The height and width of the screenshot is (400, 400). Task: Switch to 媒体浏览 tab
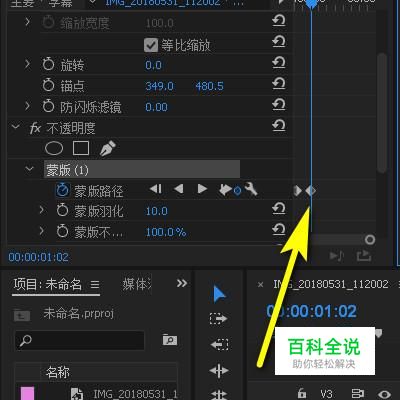pos(137,284)
